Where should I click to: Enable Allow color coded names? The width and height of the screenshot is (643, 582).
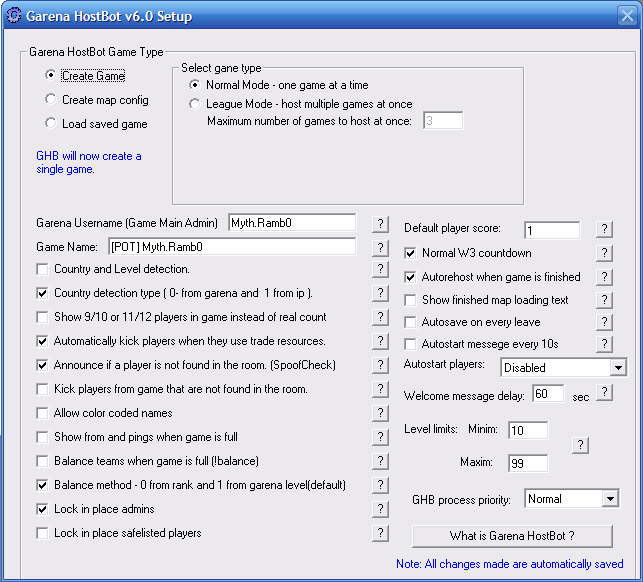pyautogui.click(x=42, y=413)
